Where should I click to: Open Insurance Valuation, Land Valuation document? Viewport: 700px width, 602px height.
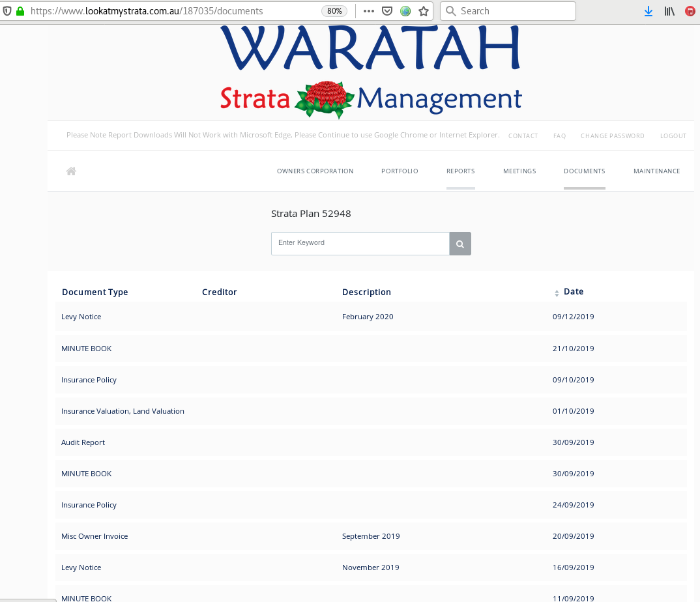pos(371,411)
